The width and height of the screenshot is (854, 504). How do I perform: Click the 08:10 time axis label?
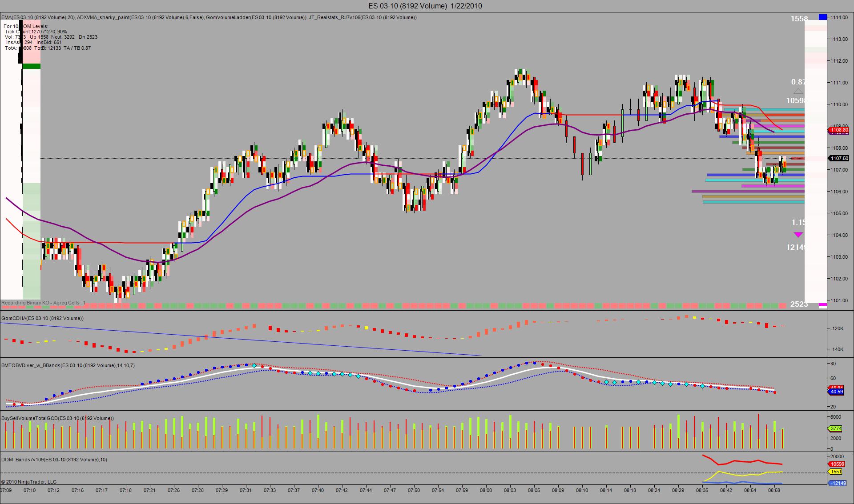582,490
